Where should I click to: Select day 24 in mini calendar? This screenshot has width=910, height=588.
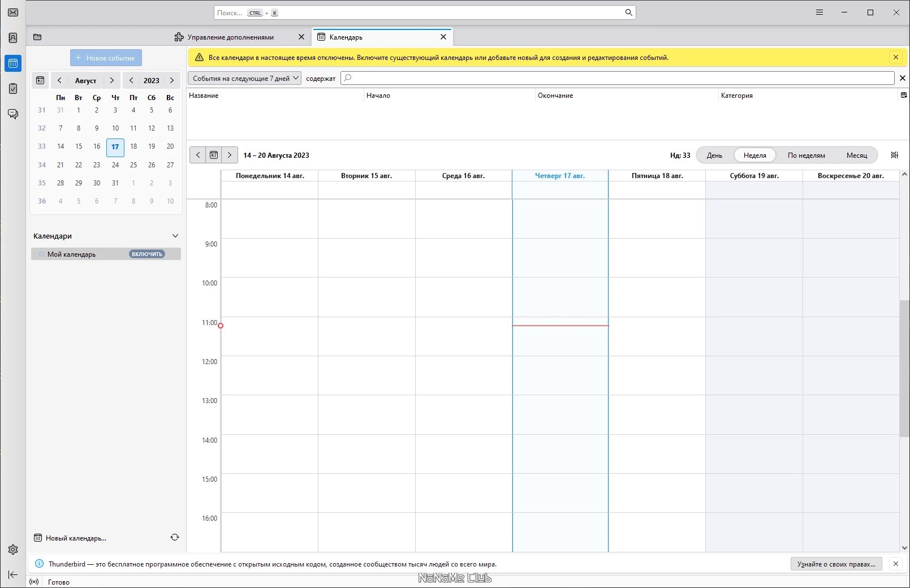click(x=115, y=165)
